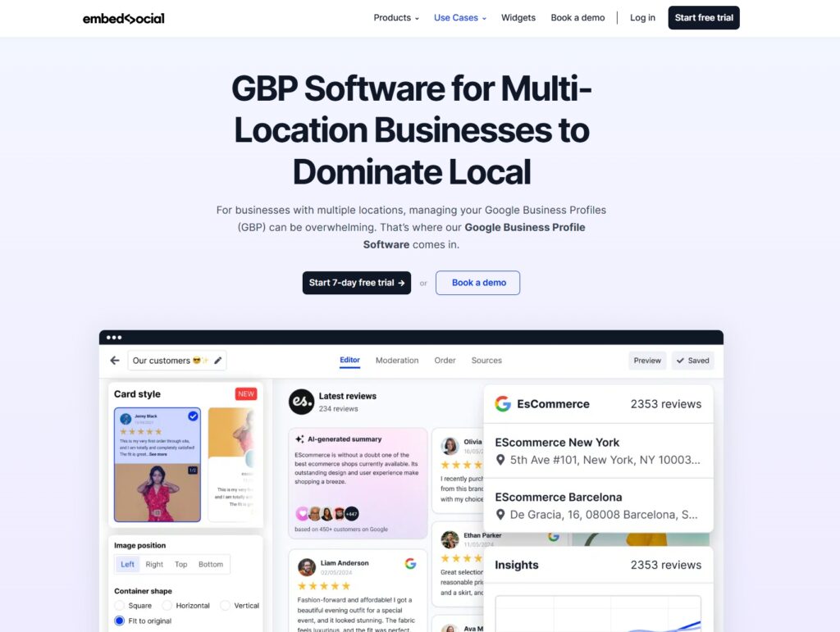Image resolution: width=840 pixels, height=632 pixels.
Task: Click the Saved status button
Action: point(692,360)
